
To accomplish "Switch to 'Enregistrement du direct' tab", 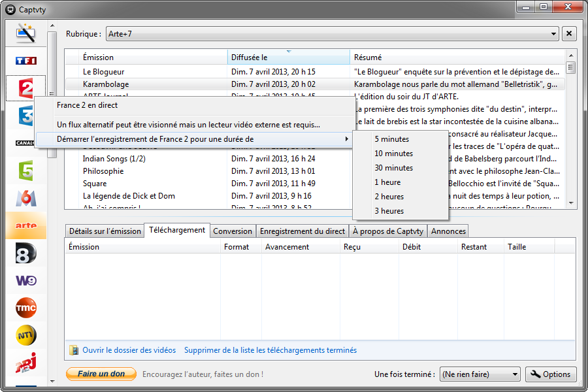I will tap(302, 231).
